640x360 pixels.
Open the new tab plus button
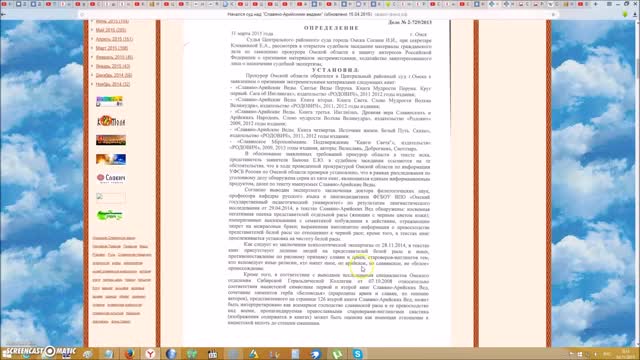[x=596, y=4]
